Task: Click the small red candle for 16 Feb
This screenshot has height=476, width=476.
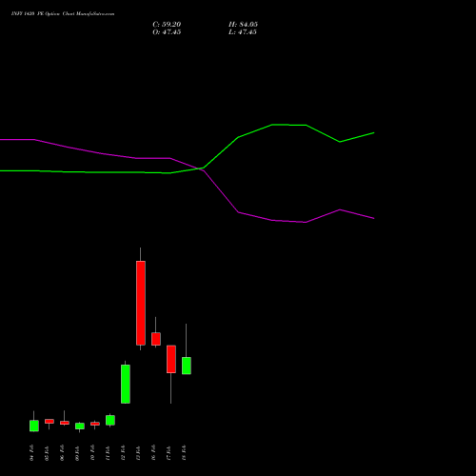Action: click(156, 339)
